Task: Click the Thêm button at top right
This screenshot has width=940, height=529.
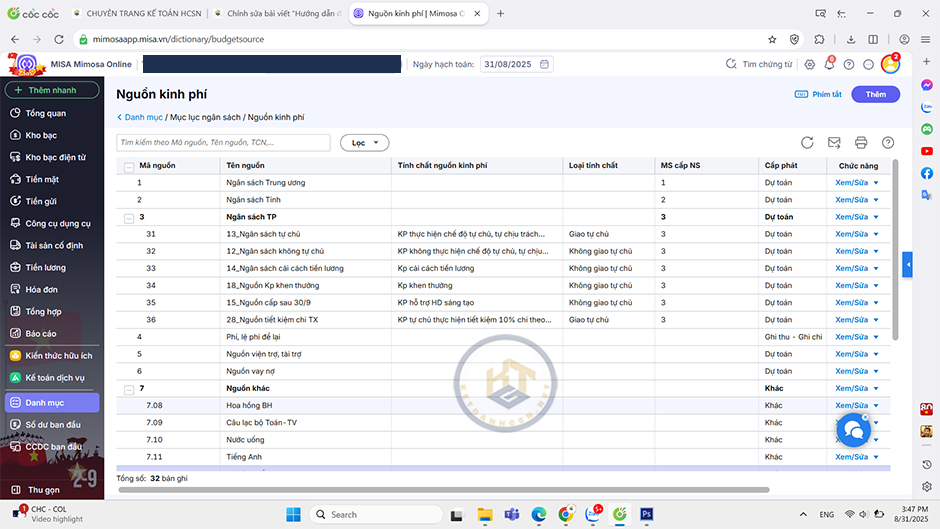Action: click(875, 94)
